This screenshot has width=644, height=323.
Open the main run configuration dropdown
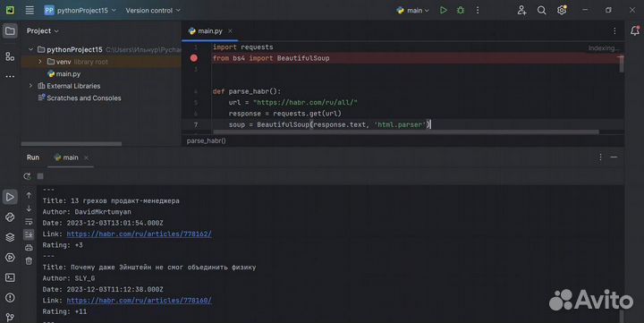(x=412, y=10)
